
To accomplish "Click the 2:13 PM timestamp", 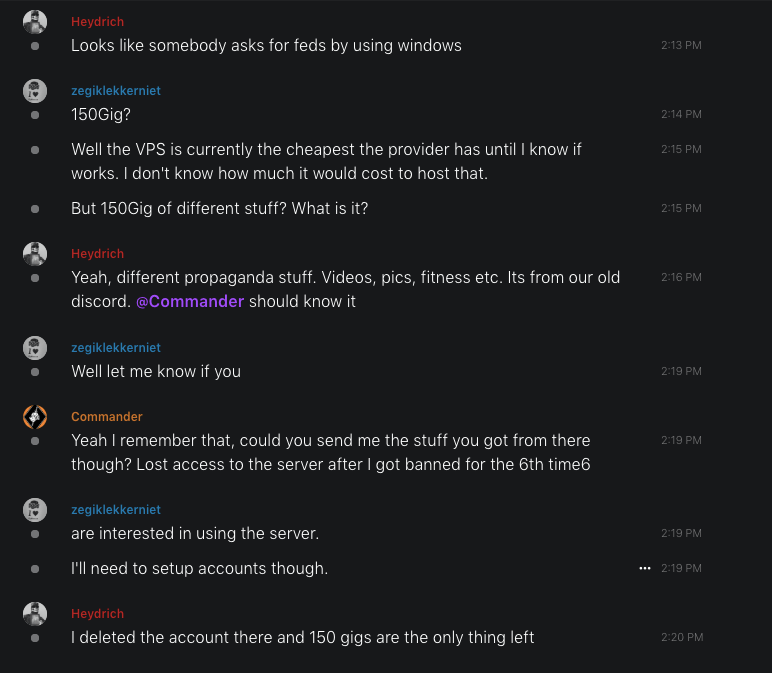I will tap(681, 45).
